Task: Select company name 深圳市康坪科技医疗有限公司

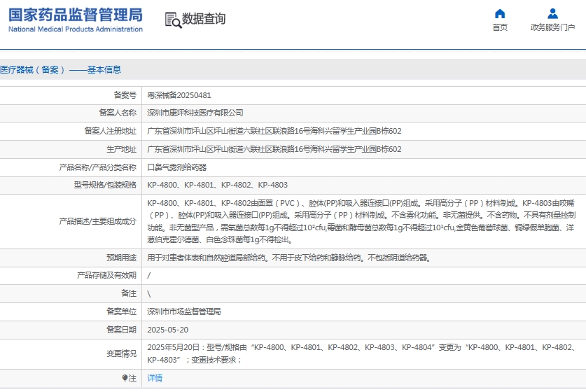Action: pyautogui.click(x=195, y=113)
